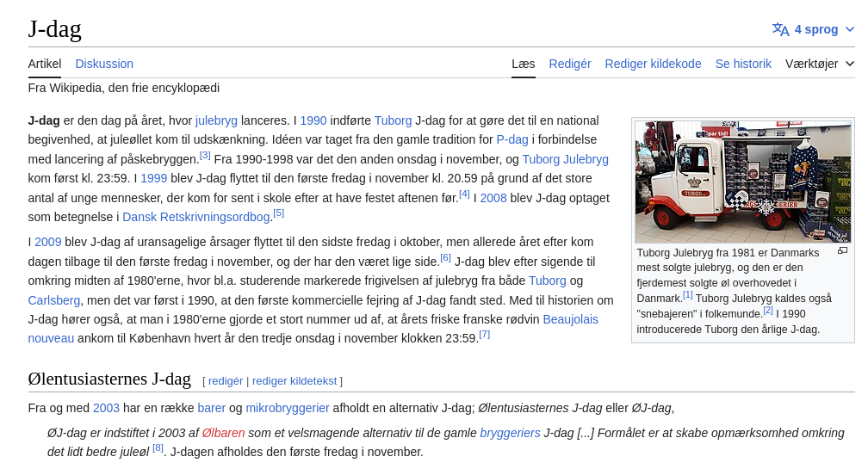The height and width of the screenshot is (475, 868).
Task: Open the Tuborg Christmas truck image
Action: pyautogui.click(x=743, y=182)
